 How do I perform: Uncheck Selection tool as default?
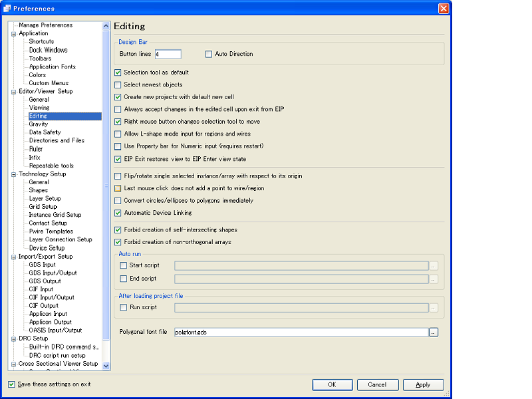pyautogui.click(x=118, y=72)
